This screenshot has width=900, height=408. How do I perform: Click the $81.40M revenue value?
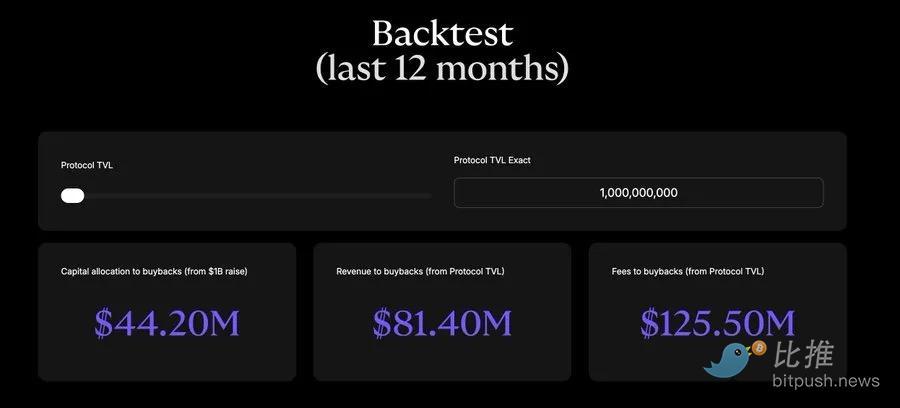(x=442, y=322)
